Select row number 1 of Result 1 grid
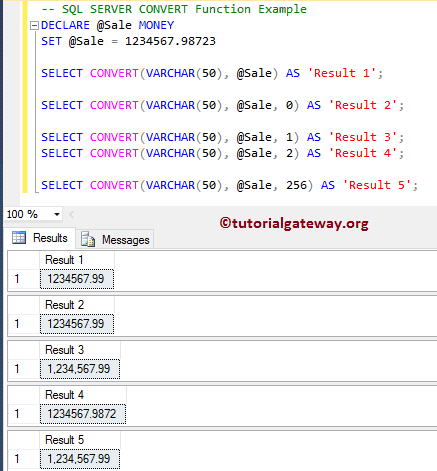Image resolution: width=437 pixels, height=471 pixels. click(x=24, y=279)
